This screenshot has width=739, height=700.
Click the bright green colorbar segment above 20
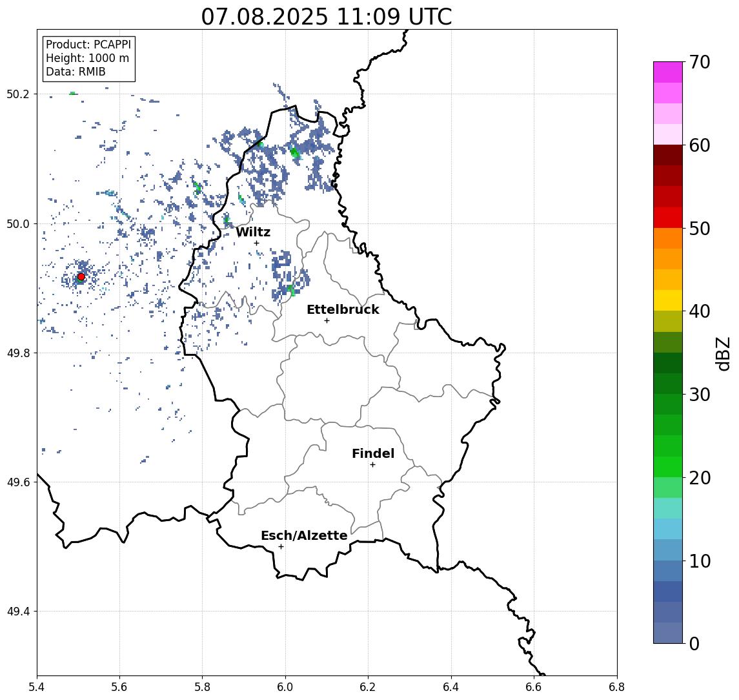pyautogui.click(x=668, y=466)
